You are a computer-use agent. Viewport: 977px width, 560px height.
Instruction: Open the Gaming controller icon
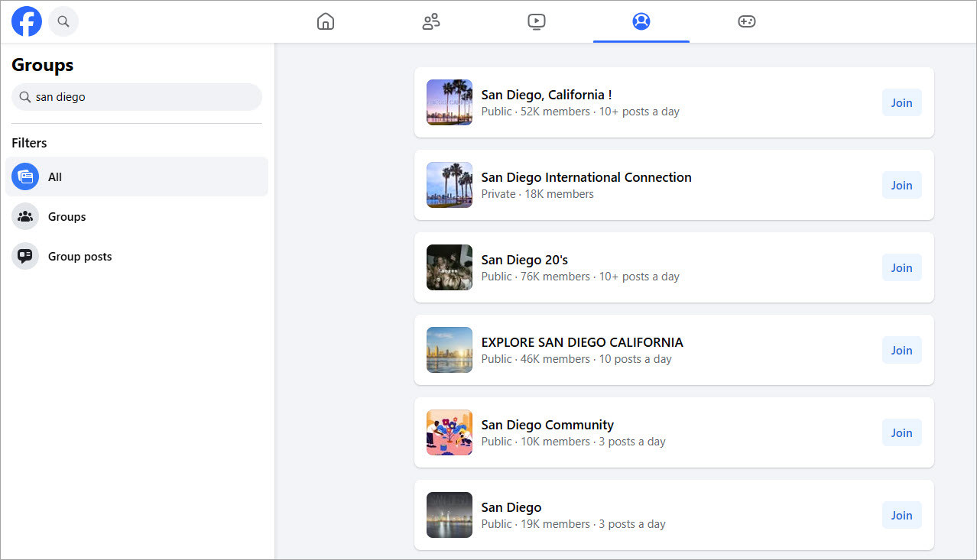click(747, 21)
